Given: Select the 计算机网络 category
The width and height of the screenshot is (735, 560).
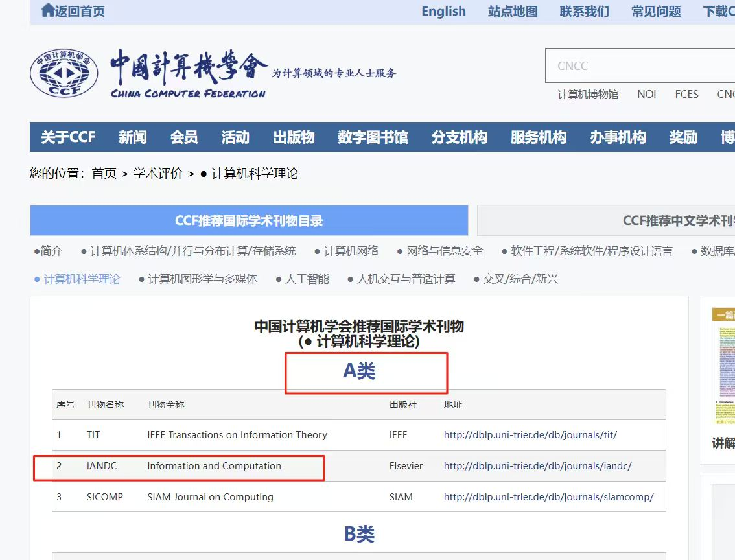Looking at the screenshot, I should click(351, 251).
